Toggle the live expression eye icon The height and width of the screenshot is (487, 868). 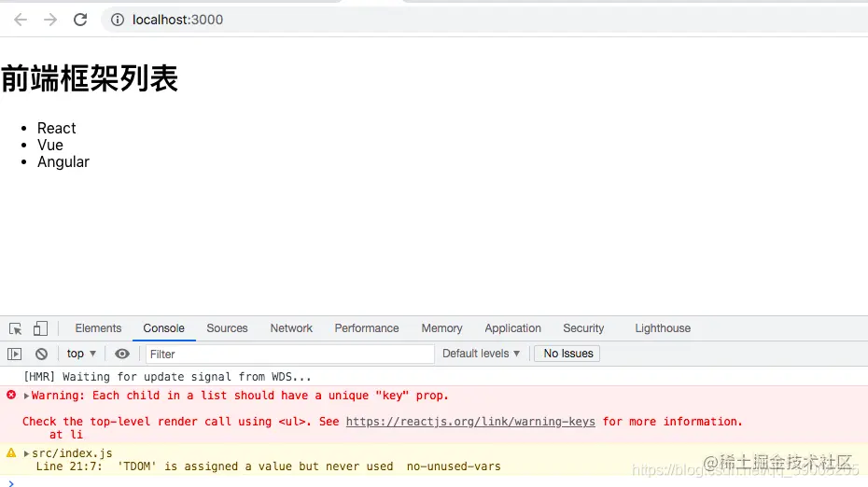[x=122, y=354]
